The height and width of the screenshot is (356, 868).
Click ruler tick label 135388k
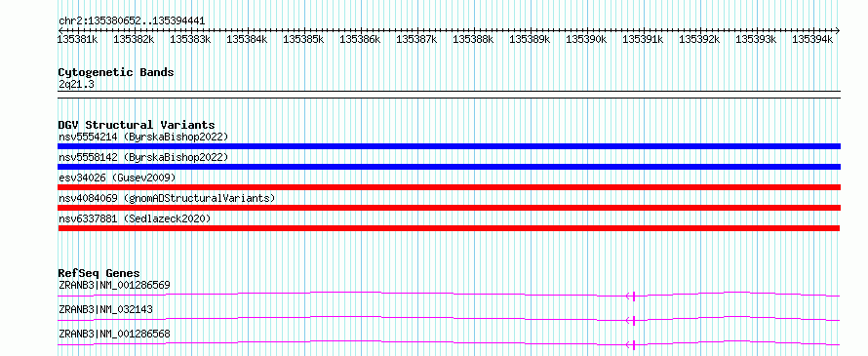pos(473,39)
